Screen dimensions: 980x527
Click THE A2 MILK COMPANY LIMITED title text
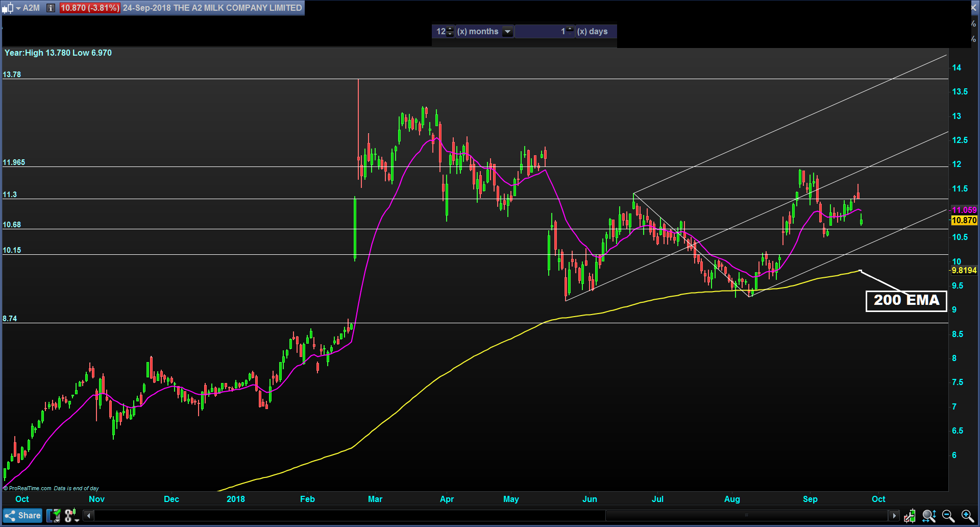pyautogui.click(x=238, y=8)
